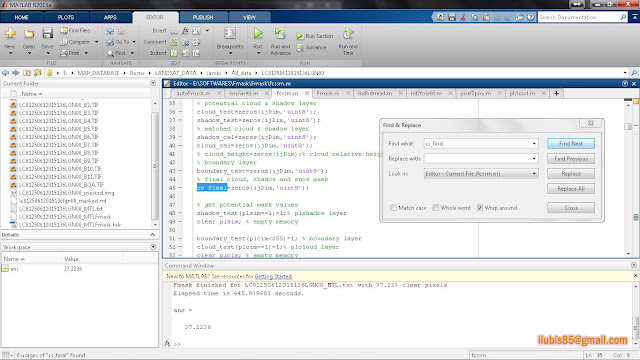Screen dimensions: 640x360
Task: Click the Comment lines icon
Action: 174,42
